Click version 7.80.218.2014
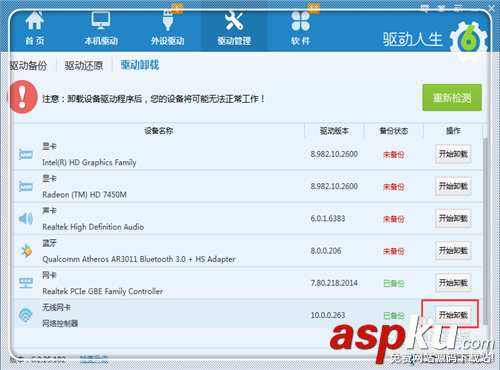 pyautogui.click(x=334, y=283)
